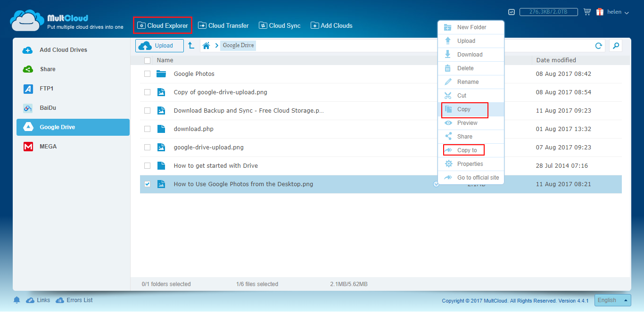Click Google Drive in breadcrumb path
The image size is (644, 312).
(238, 46)
